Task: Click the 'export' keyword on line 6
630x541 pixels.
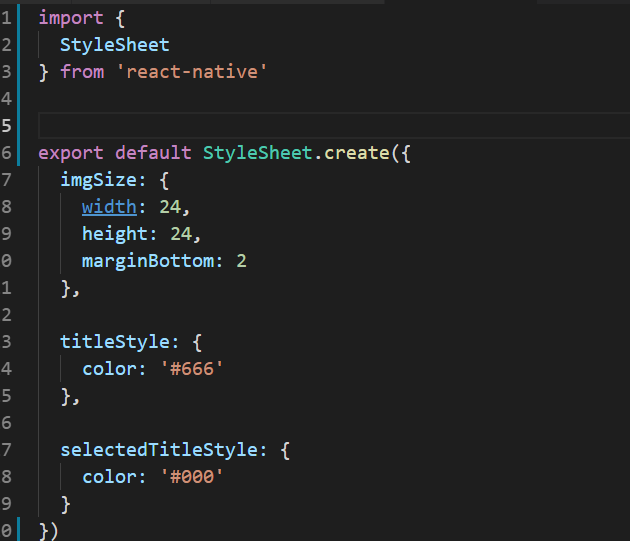Action: click(71, 153)
